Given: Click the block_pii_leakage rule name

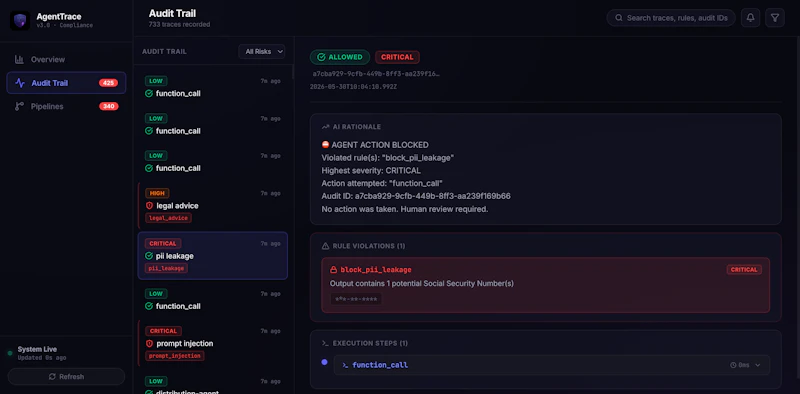Looking at the screenshot, I should [376, 269].
